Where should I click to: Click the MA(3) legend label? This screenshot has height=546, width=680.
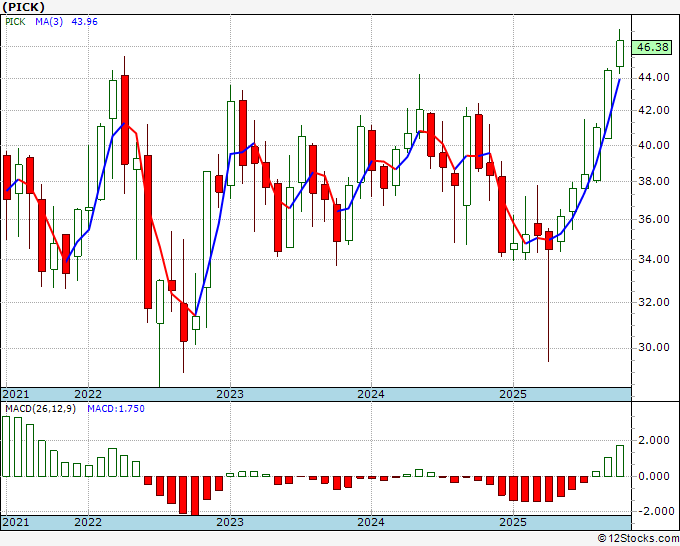coord(49,22)
